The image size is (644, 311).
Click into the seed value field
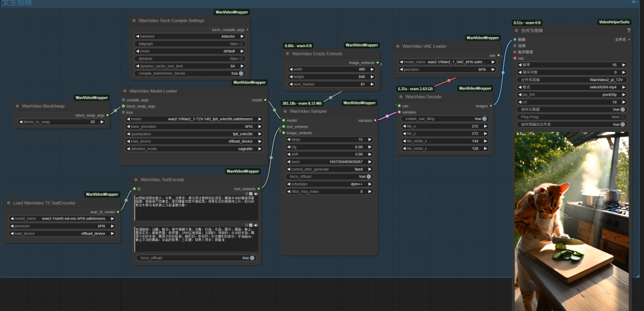click(x=329, y=162)
